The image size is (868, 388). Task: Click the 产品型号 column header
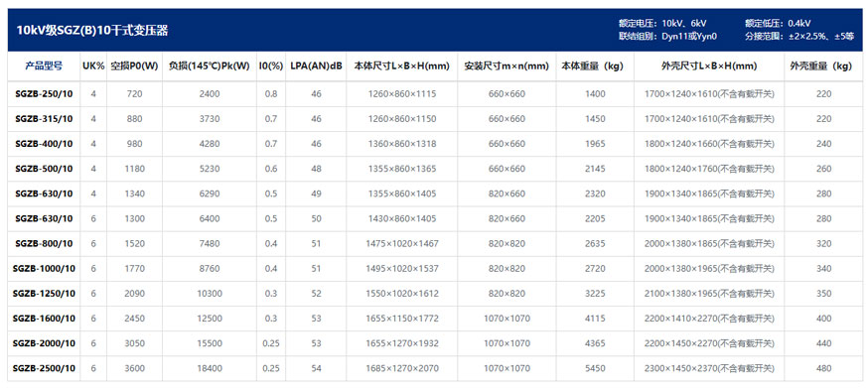click(x=44, y=66)
